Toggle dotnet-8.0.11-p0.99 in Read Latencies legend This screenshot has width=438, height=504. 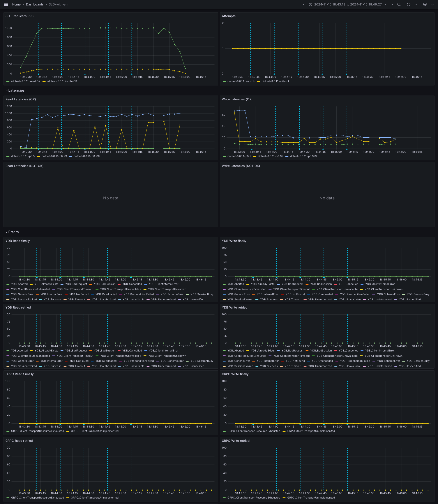click(x=54, y=156)
